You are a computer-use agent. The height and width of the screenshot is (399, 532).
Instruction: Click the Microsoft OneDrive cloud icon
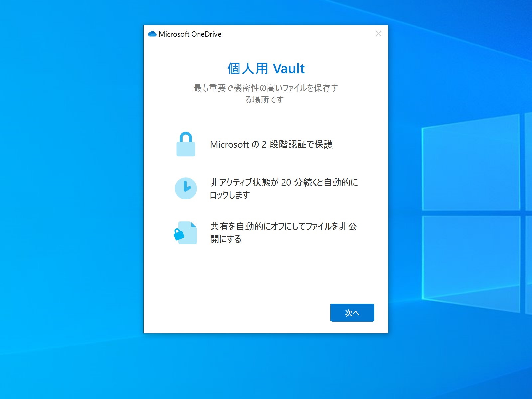[153, 34]
